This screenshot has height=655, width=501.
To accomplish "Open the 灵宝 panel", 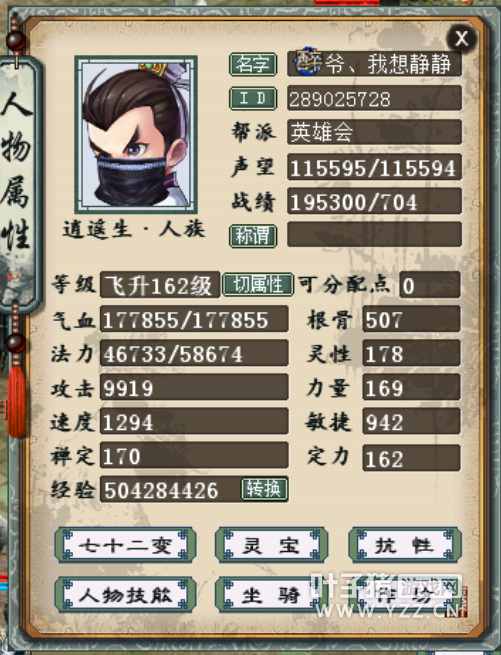I will click(x=271, y=545).
